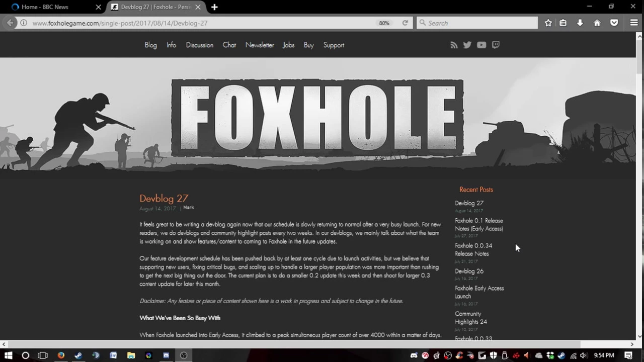644x362 pixels.
Task: Open Foxhole's Twitter icon link
Action: pos(467,45)
